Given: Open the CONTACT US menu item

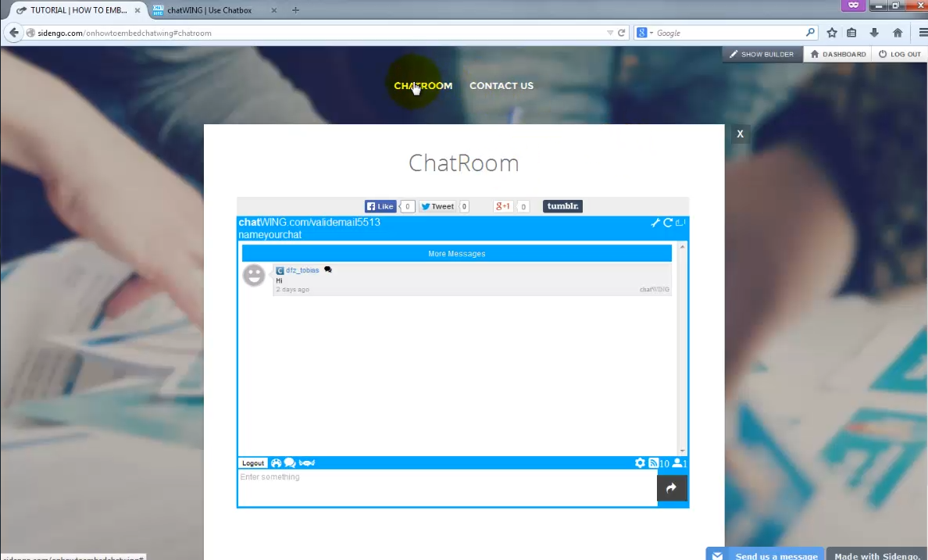Looking at the screenshot, I should point(501,86).
